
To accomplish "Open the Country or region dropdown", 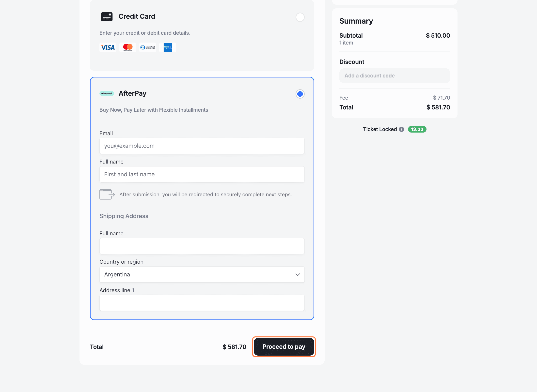I will [202, 274].
